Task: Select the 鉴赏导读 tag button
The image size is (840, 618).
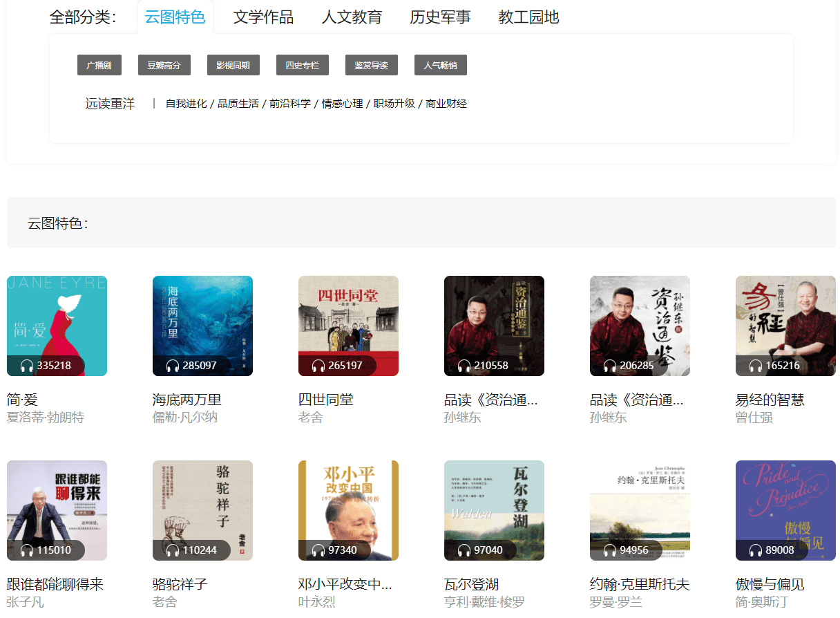Action: pos(372,66)
